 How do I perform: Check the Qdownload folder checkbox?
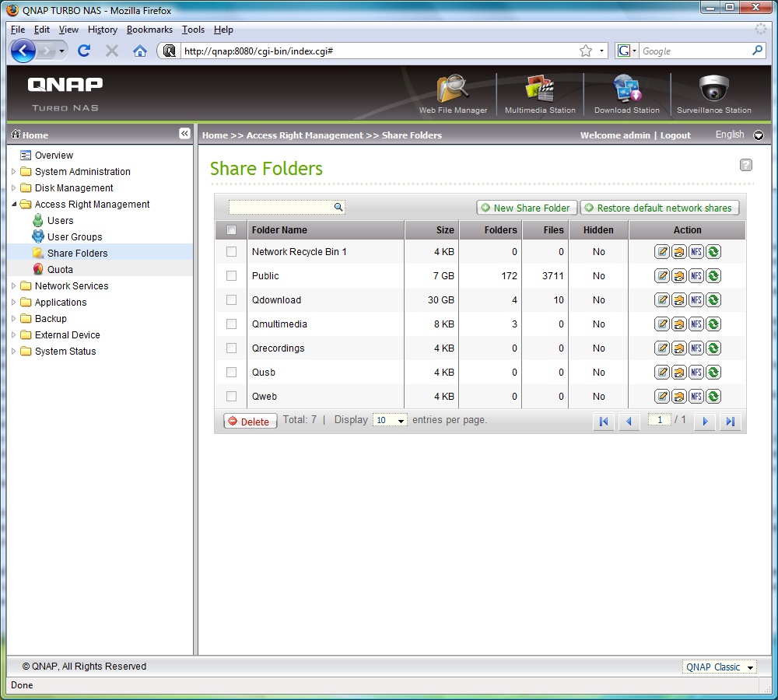pyautogui.click(x=231, y=300)
